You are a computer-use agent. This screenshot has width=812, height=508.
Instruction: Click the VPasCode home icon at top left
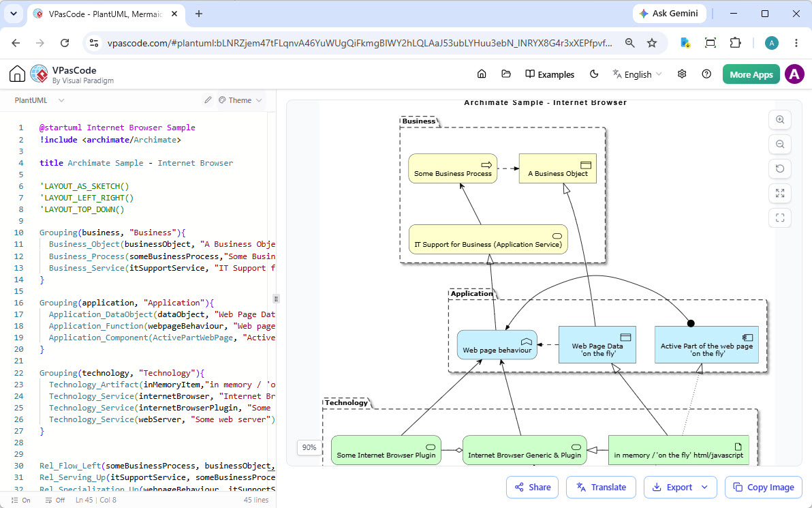click(17, 74)
